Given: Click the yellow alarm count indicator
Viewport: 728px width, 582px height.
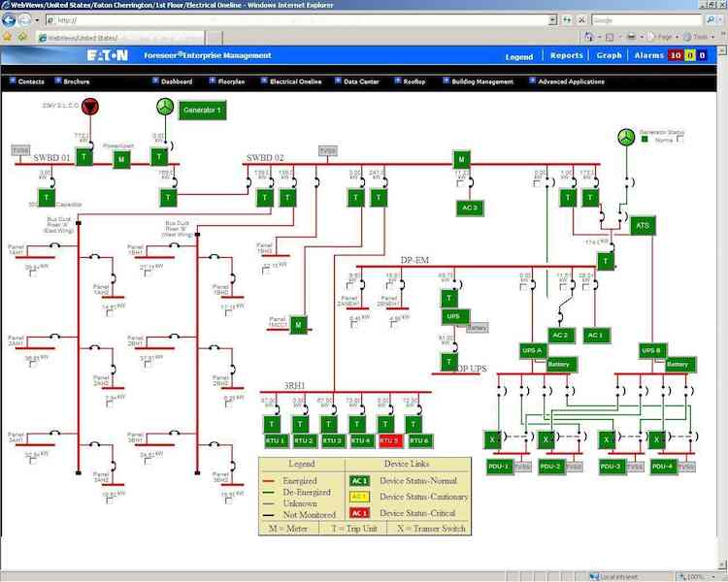Looking at the screenshot, I should tap(690, 55).
